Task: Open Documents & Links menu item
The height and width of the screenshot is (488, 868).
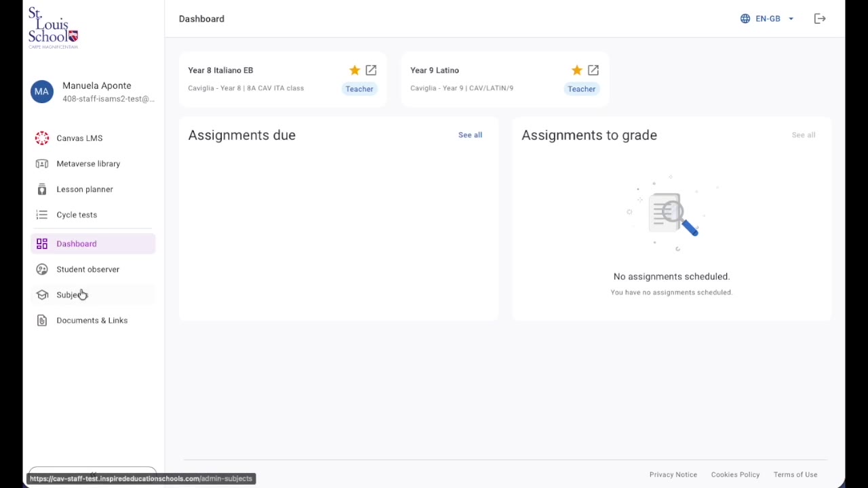Action: coord(93,321)
